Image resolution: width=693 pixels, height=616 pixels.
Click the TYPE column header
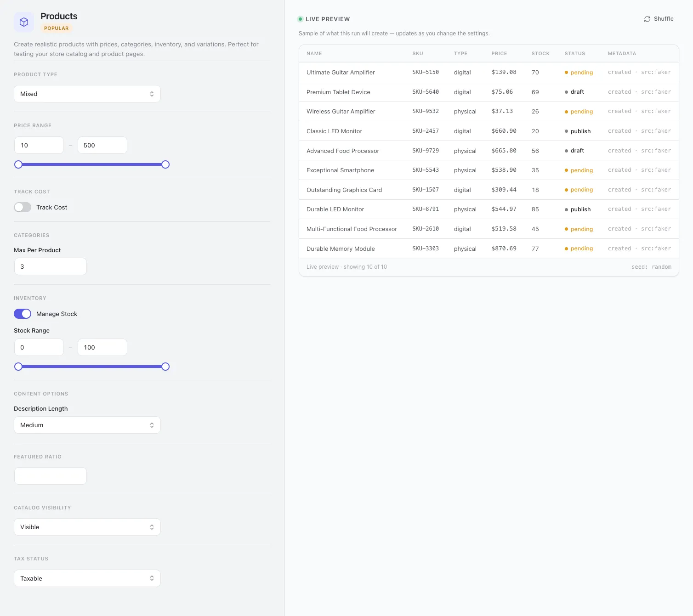click(460, 54)
